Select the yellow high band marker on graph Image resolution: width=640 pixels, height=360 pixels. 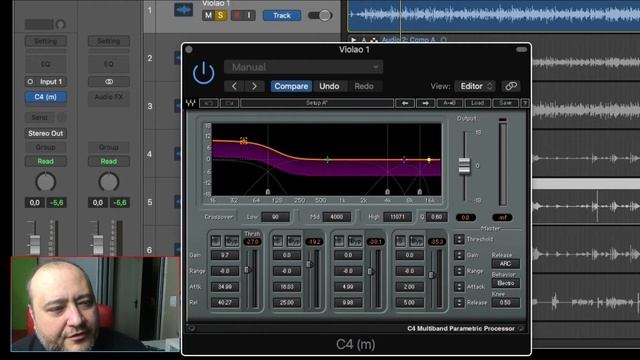(x=429, y=160)
